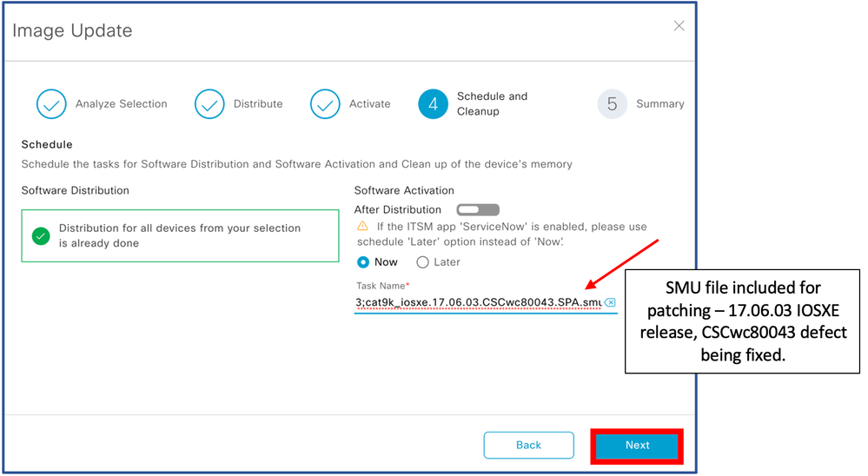Clear the Task Name field with x icon
This screenshot has width=868, height=476.
[610, 302]
